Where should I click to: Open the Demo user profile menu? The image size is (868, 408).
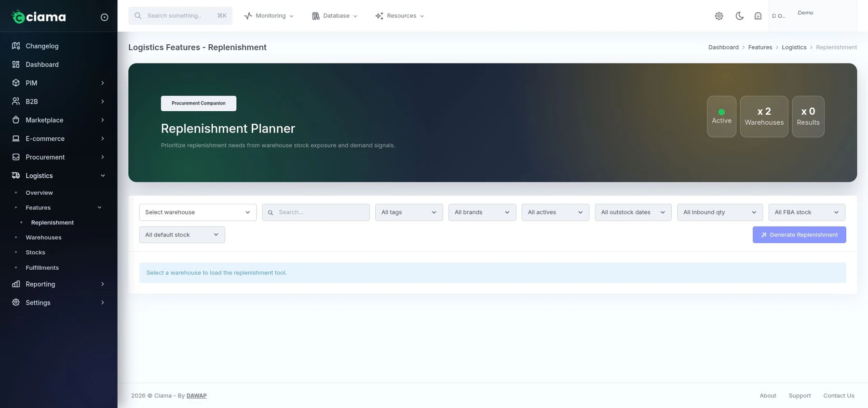coord(812,16)
